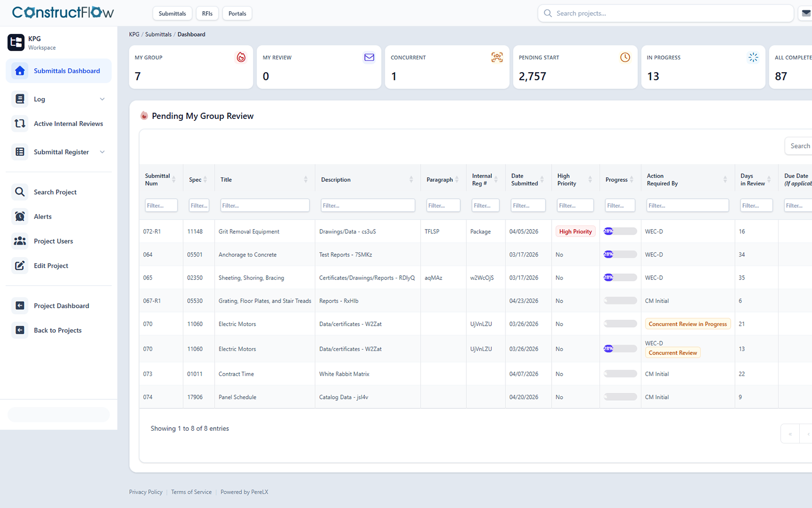Viewport: 812px width, 508px height.
Task: Click the flame icon beside Pending My Group Review
Action: (144, 116)
